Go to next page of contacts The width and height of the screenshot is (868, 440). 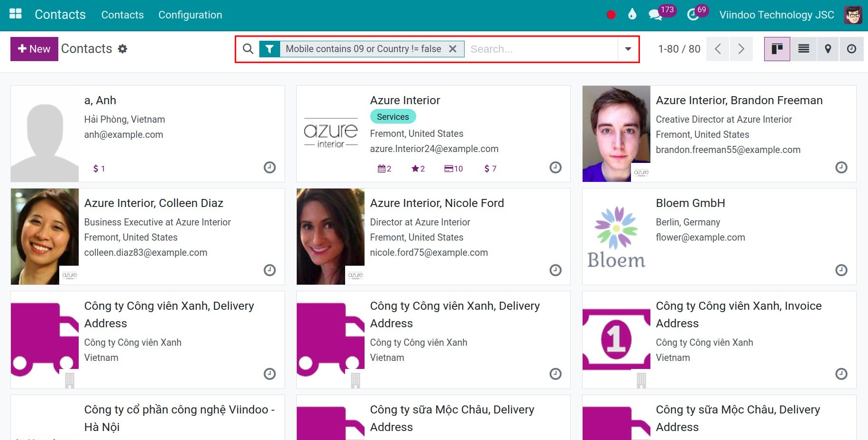pos(741,49)
